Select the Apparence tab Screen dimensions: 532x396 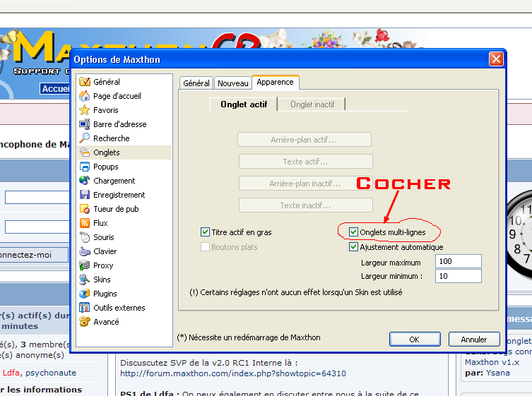275,82
